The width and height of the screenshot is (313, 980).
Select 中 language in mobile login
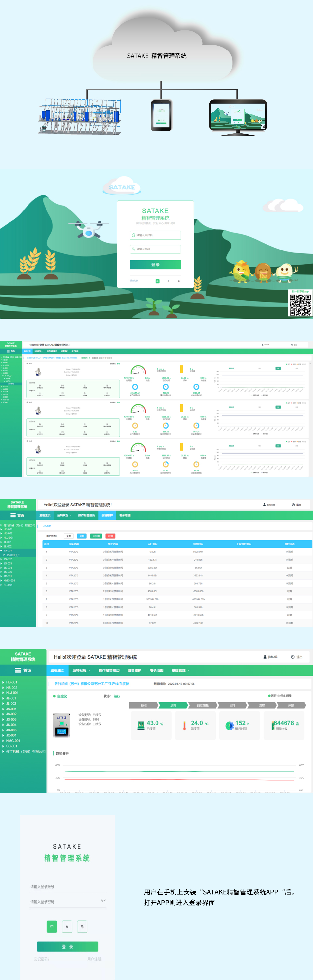tap(52, 926)
